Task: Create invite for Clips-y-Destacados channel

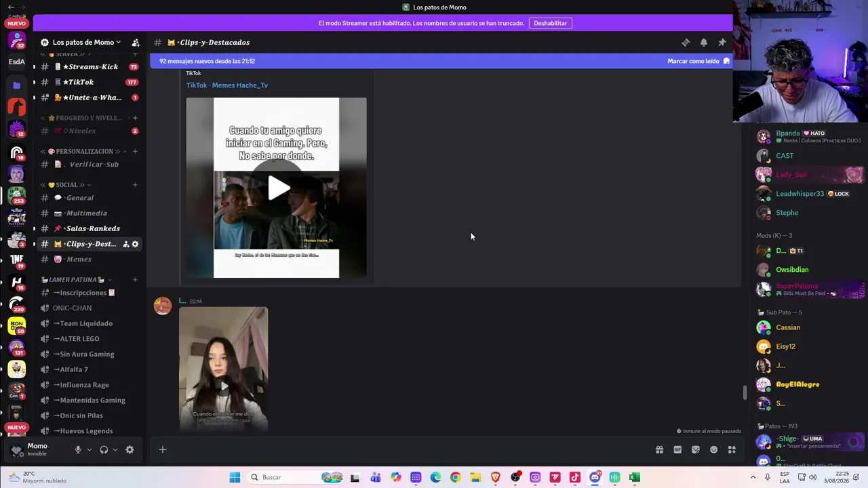Action: tap(126, 244)
